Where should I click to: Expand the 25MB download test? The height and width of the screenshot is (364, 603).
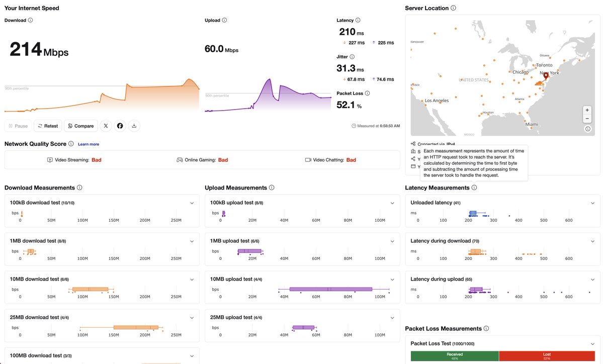192,318
